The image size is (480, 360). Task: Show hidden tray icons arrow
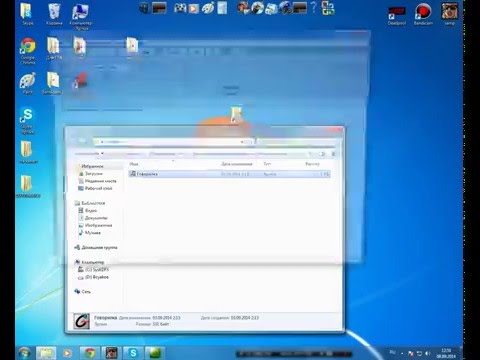click(402, 353)
